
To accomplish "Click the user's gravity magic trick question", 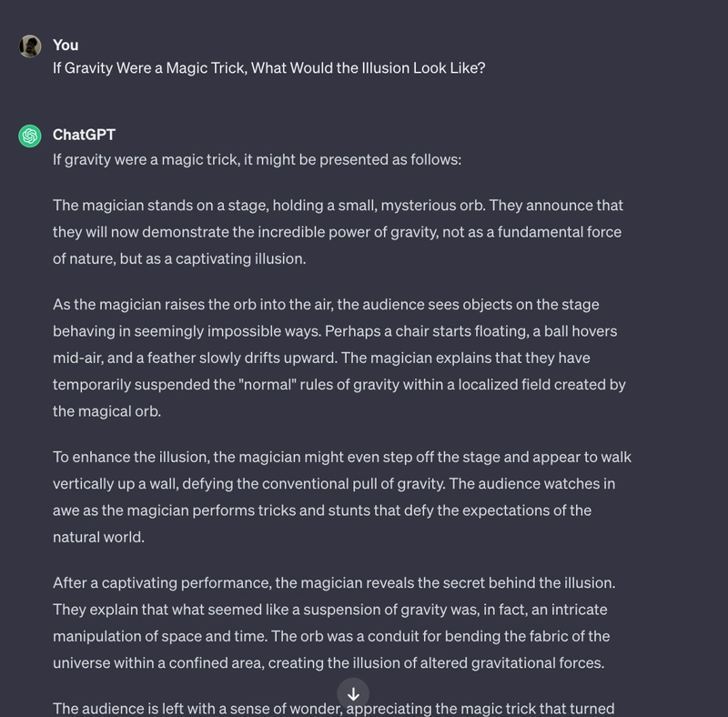I will coord(268,68).
